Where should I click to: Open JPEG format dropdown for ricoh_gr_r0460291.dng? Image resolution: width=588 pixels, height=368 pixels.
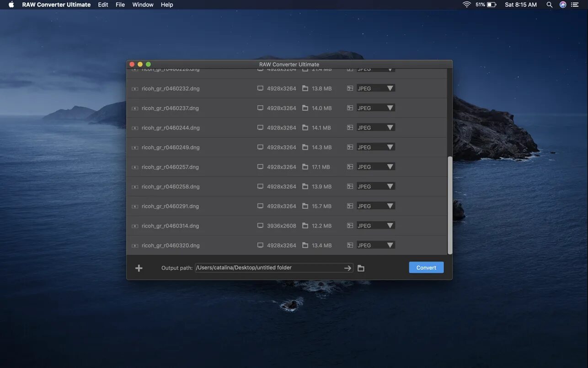375,206
